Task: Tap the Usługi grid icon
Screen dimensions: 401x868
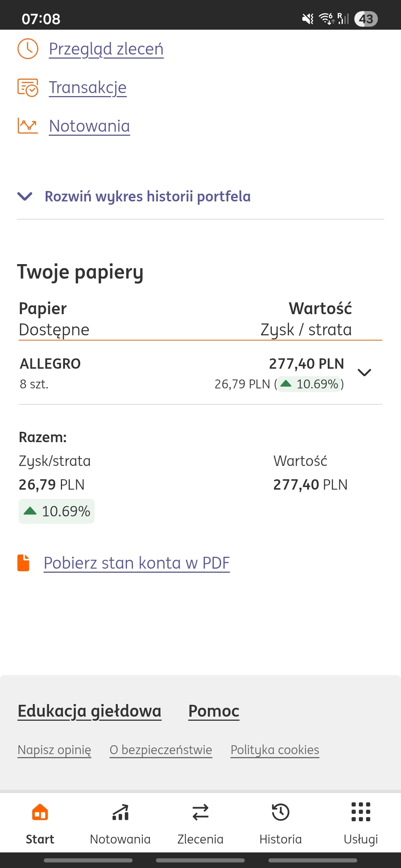Action: [x=361, y=812]
